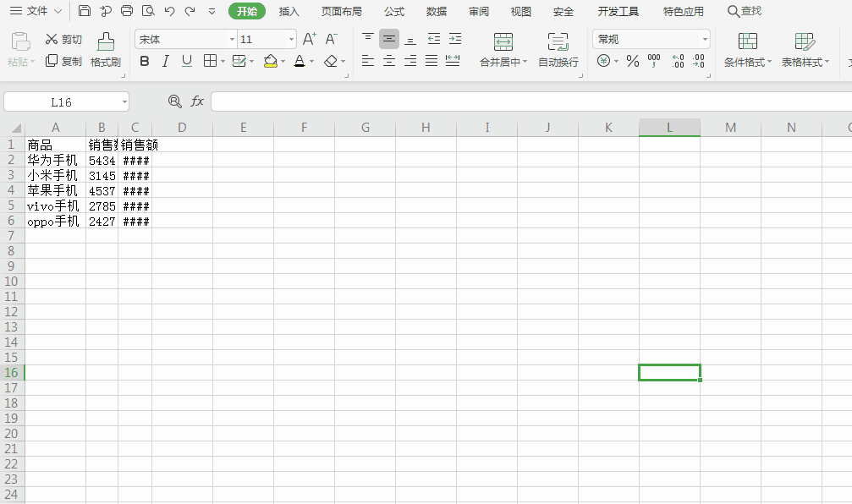This screenshot has height=504, width=852.
Task: Open Table Style (表格样式) menu
Action: pyautogui.click(x=805, y=49)
